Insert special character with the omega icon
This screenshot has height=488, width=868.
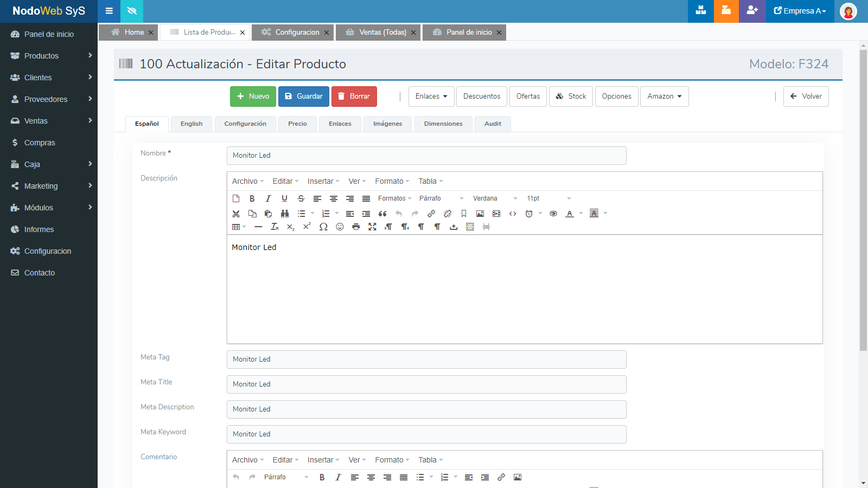pos(323,227)
